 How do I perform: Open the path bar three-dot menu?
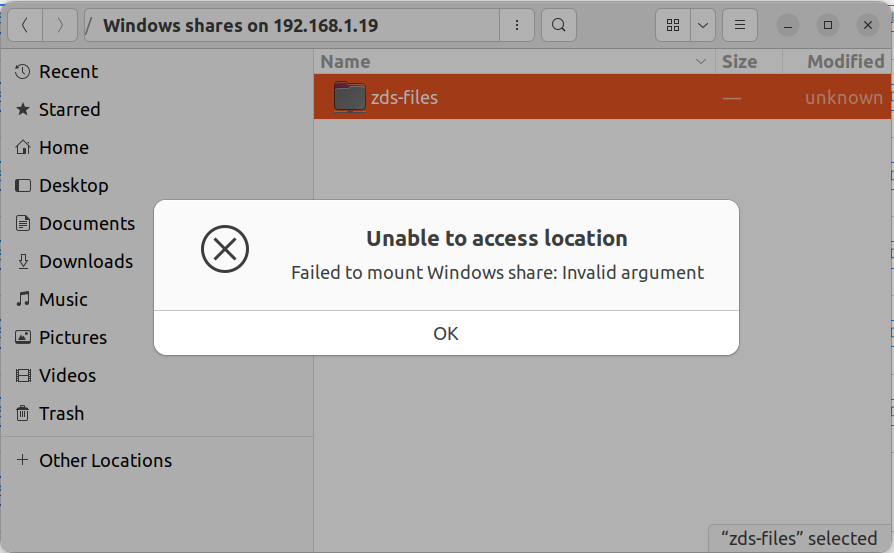pyautogui.click(x=517, y=25)
